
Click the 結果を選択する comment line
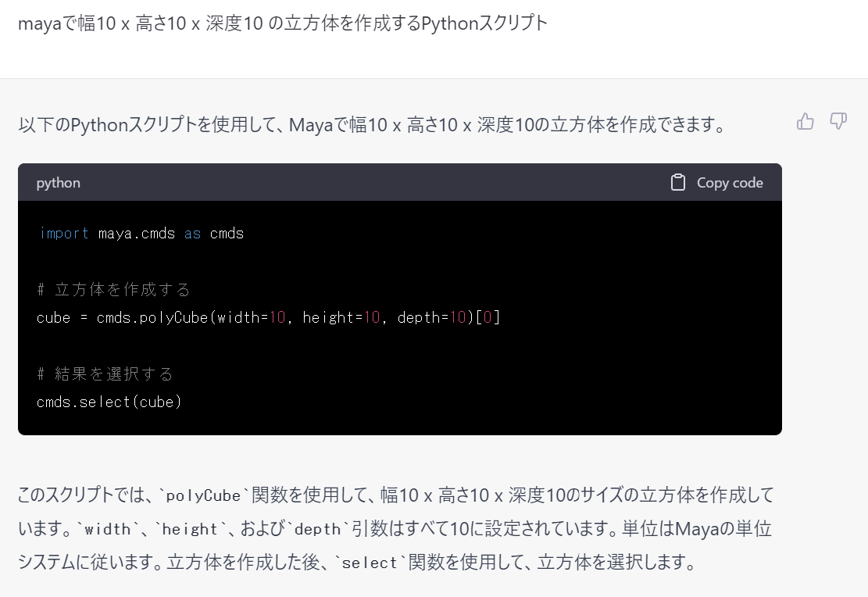105,374
